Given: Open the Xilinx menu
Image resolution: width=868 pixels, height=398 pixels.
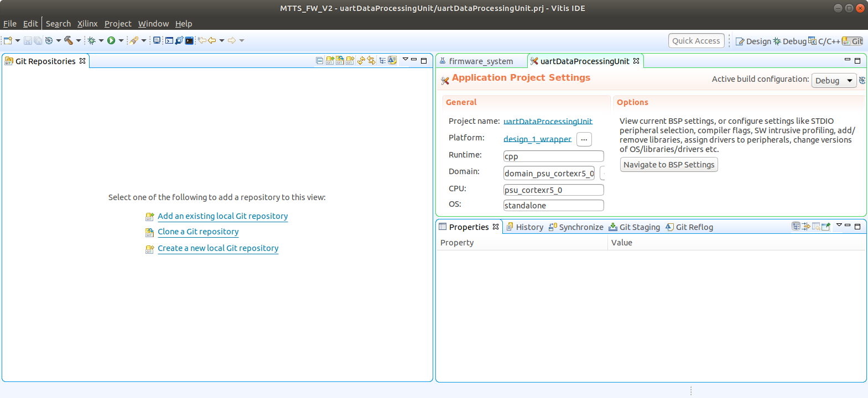Looking at the screenshot, I should 87,24.
